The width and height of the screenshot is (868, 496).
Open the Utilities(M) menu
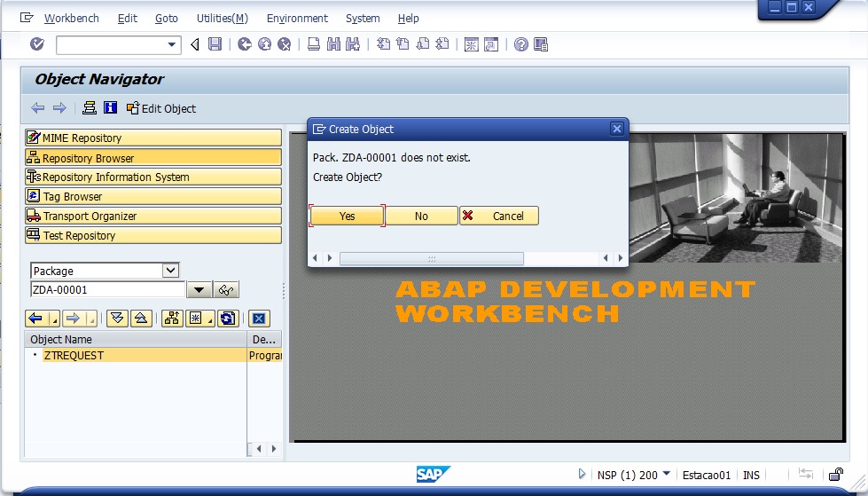tap(222, 18)
